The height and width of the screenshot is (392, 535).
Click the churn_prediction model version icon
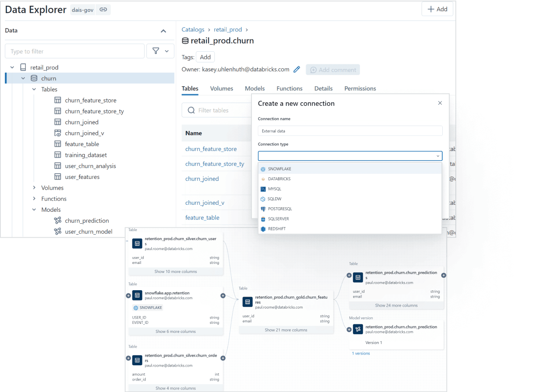click(x=358, y=329)
